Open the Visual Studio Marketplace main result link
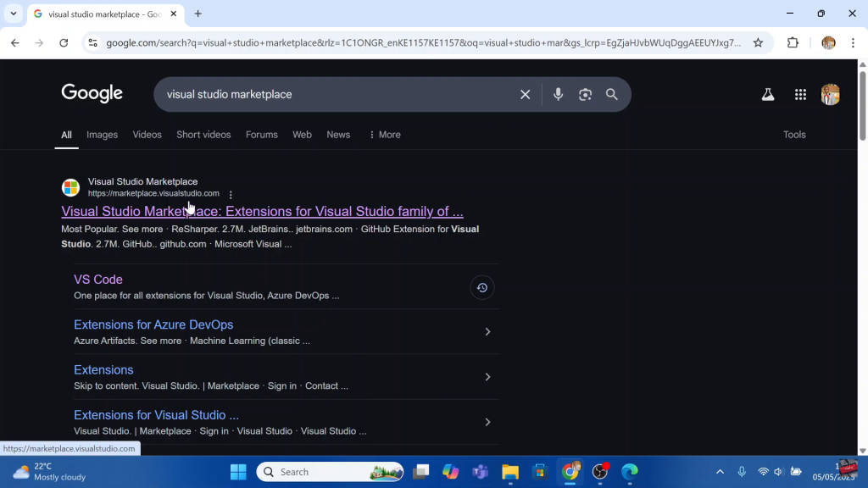The image size is (868, 488). click(263, 211)
